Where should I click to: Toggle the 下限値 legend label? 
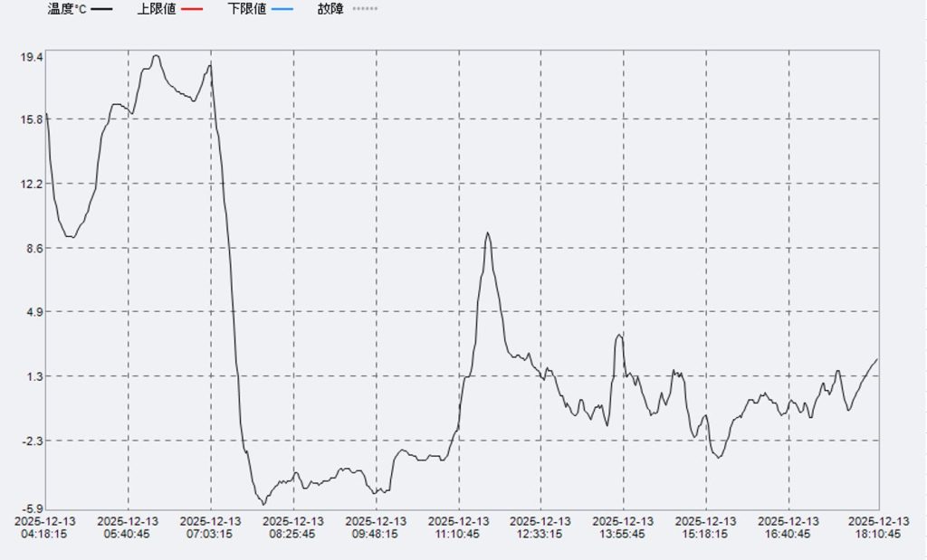point(247,9)
